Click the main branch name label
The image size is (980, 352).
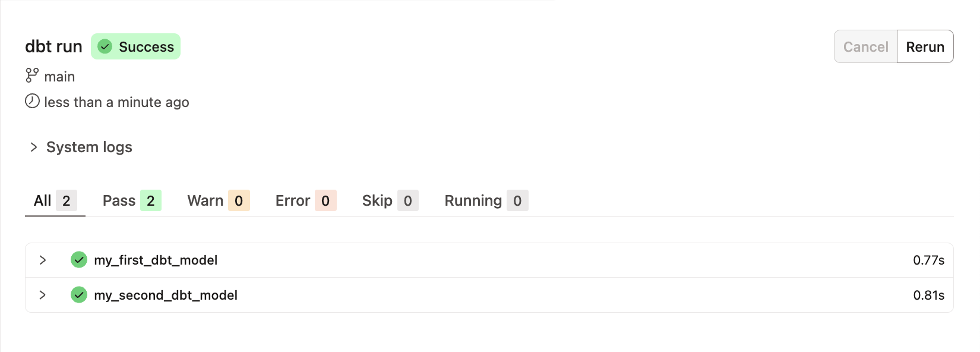pyautogui.click(x=59, y=77)
